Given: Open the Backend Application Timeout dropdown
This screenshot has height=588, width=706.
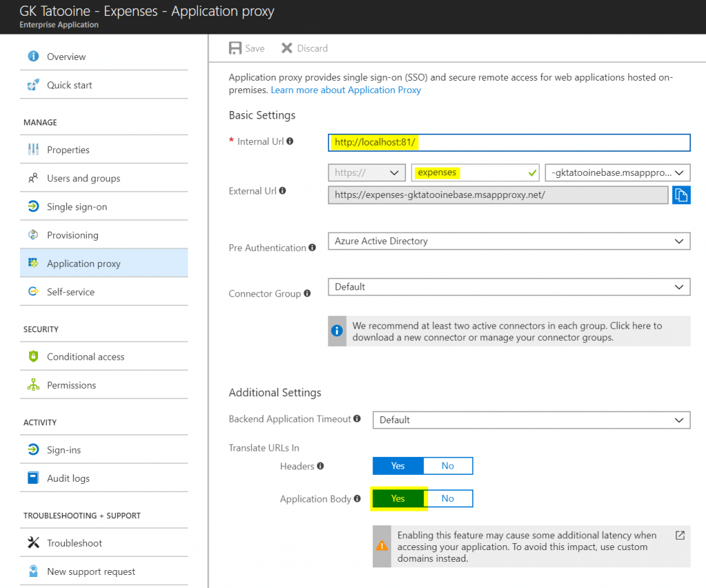Looking at the screenshot, I should tap(532, 420).
